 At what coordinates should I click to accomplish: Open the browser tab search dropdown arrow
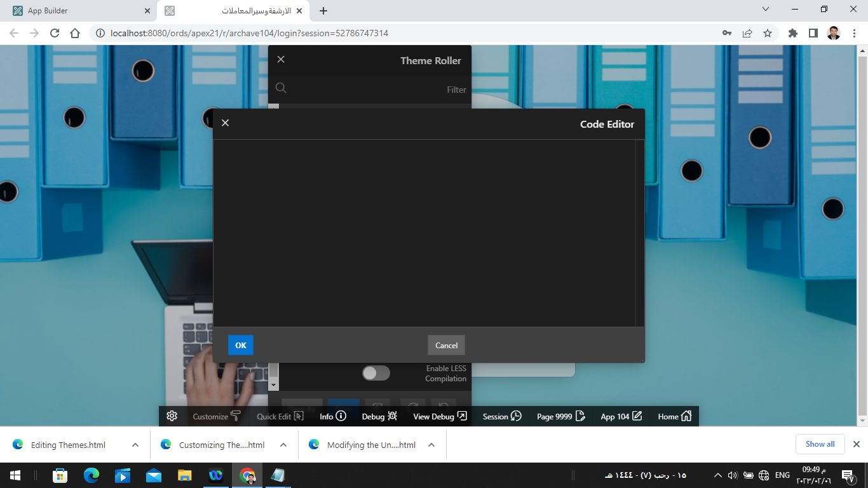[765, 10]
